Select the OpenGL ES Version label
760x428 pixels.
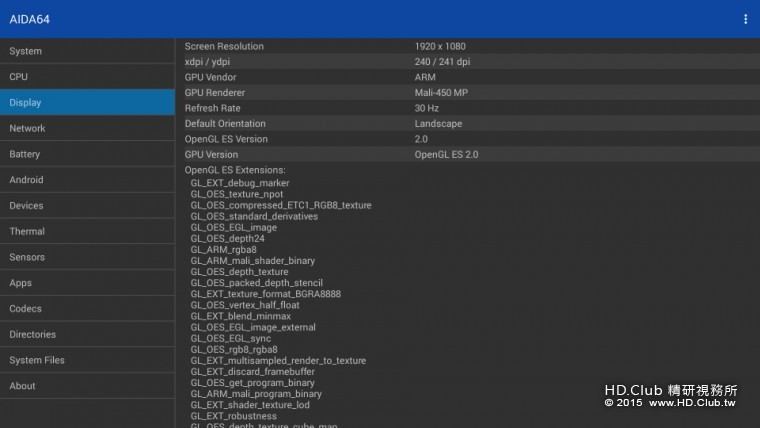226,139
